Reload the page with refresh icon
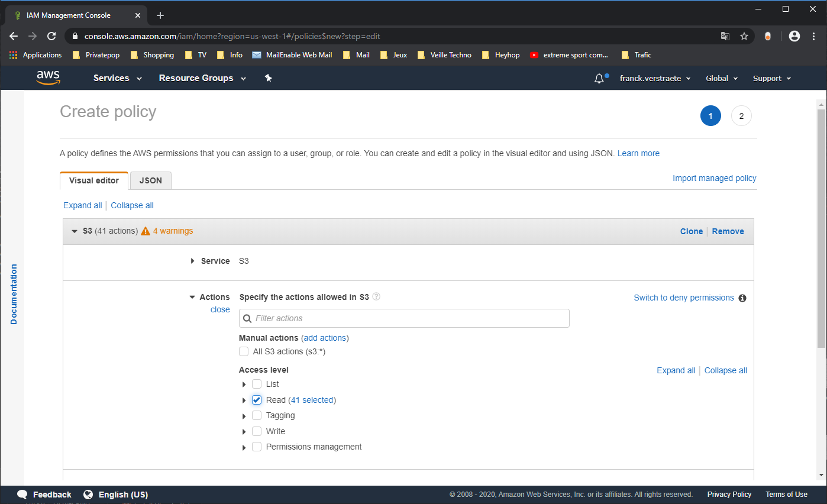This screenshot has height=504, width=827. tap(51, 36)
